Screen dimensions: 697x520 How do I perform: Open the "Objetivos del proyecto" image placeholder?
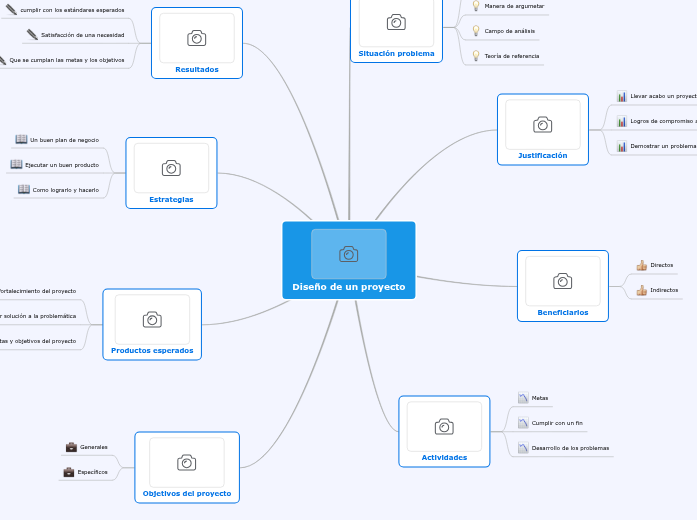tap(186, 462)
